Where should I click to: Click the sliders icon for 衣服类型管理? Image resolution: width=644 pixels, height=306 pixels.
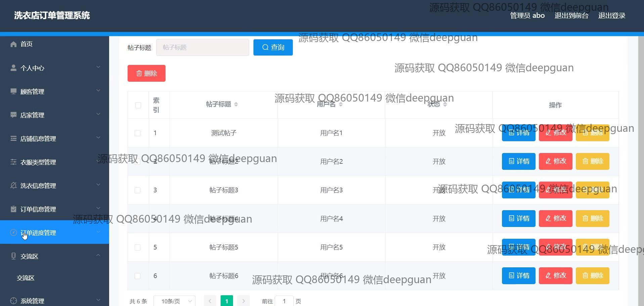coord(13,162)
